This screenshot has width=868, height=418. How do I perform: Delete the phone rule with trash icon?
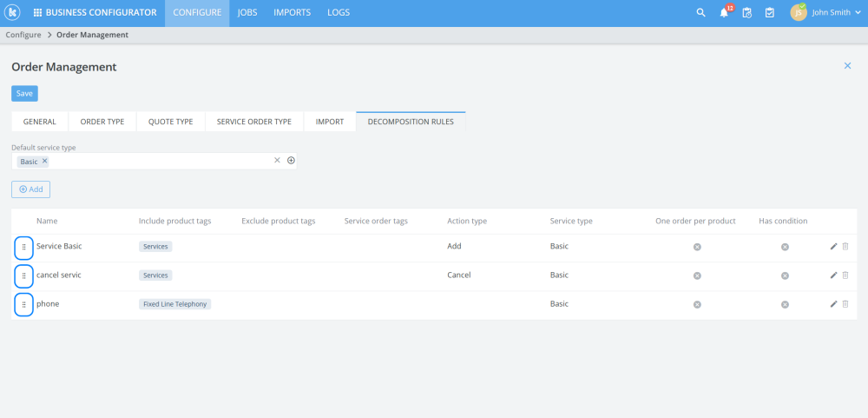click(845, 304)
